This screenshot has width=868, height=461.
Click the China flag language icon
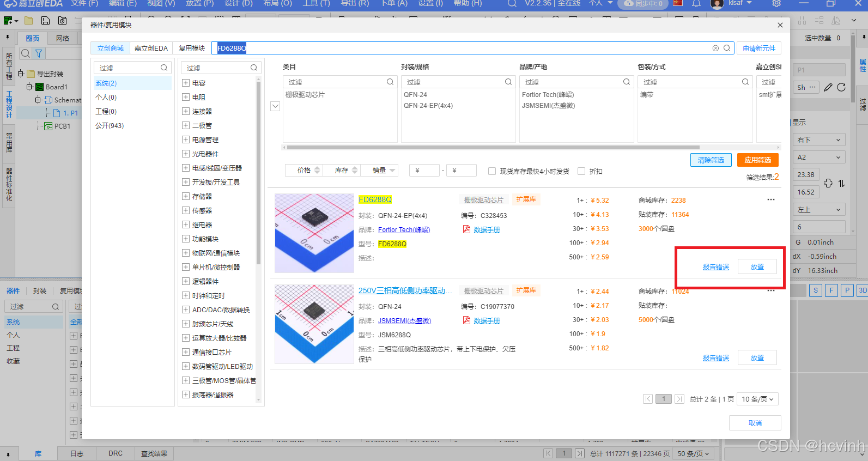point(678,3)
